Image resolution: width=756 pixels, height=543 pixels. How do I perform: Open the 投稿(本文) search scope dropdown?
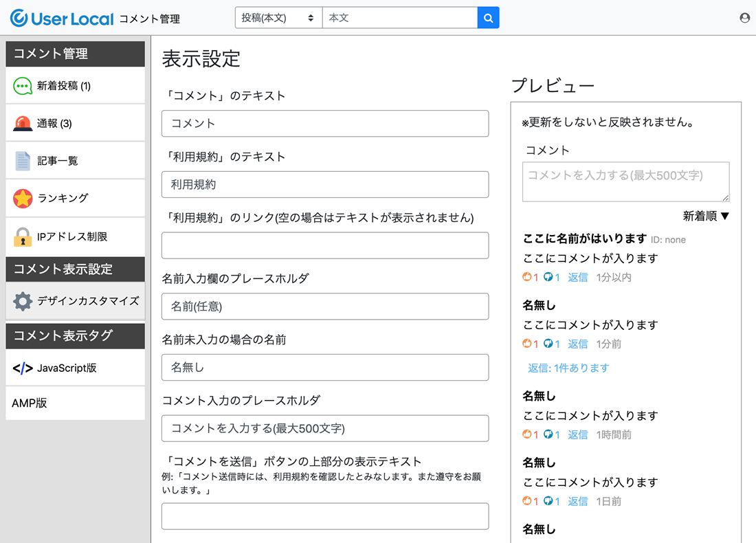click(278, 17)
